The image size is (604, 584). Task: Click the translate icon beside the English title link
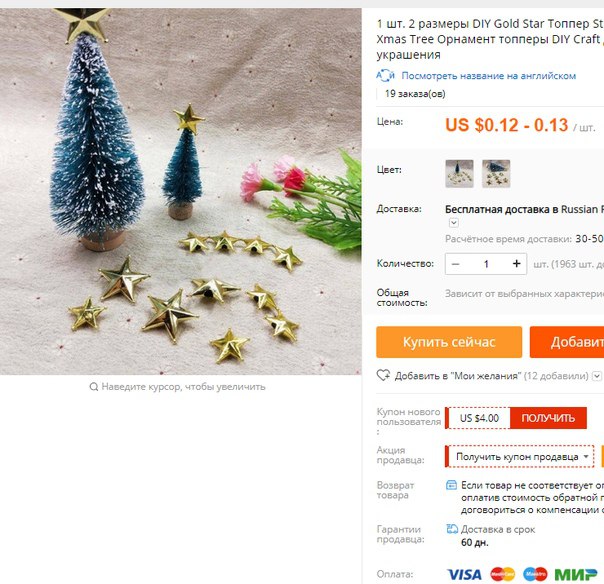(385, 76)
